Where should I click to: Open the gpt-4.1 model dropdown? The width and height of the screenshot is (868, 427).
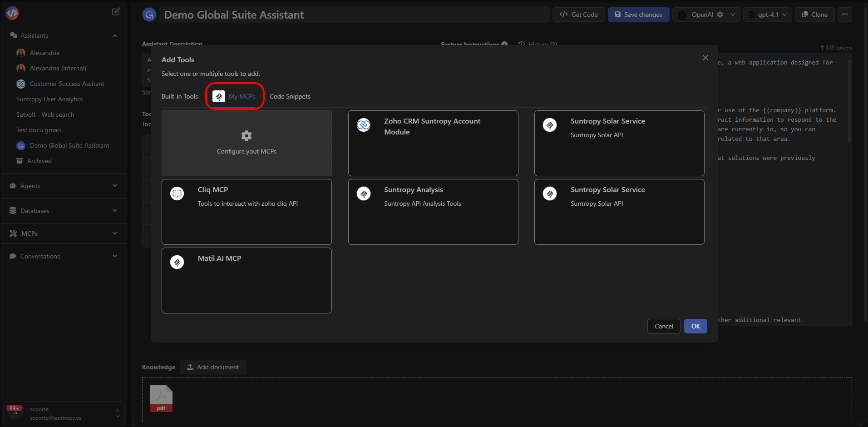768,15
